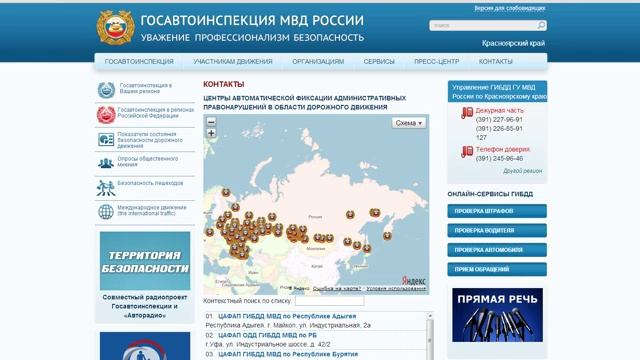
Task: Click 'Международное движение' sidebar link
Action: point(152,210)
